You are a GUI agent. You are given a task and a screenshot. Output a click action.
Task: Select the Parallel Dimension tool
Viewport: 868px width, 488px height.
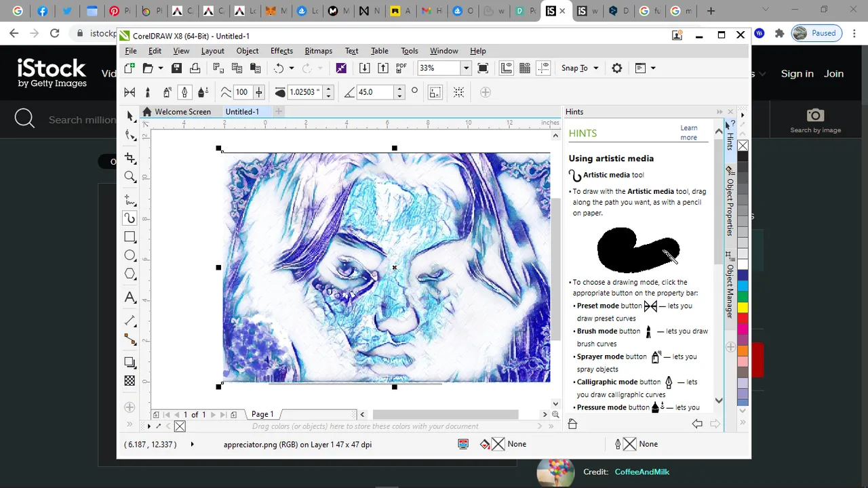pyautogui.click(x=130, y=320)
